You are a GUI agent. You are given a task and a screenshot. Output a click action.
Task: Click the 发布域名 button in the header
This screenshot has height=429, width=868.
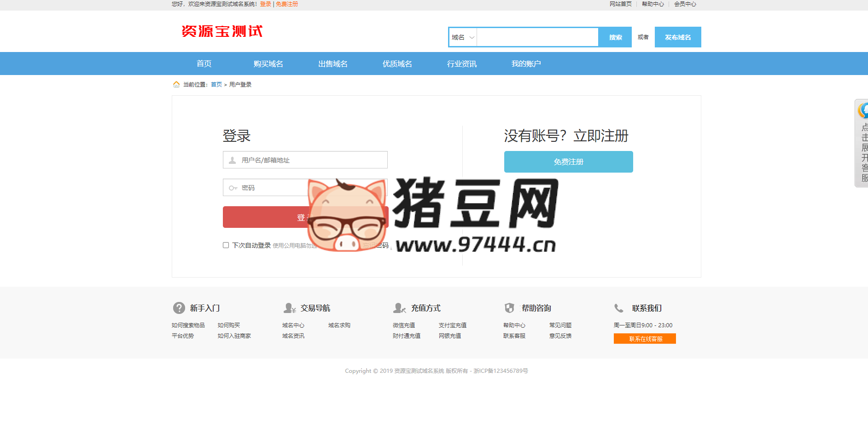pyautogui.click(x=677, y=37)
